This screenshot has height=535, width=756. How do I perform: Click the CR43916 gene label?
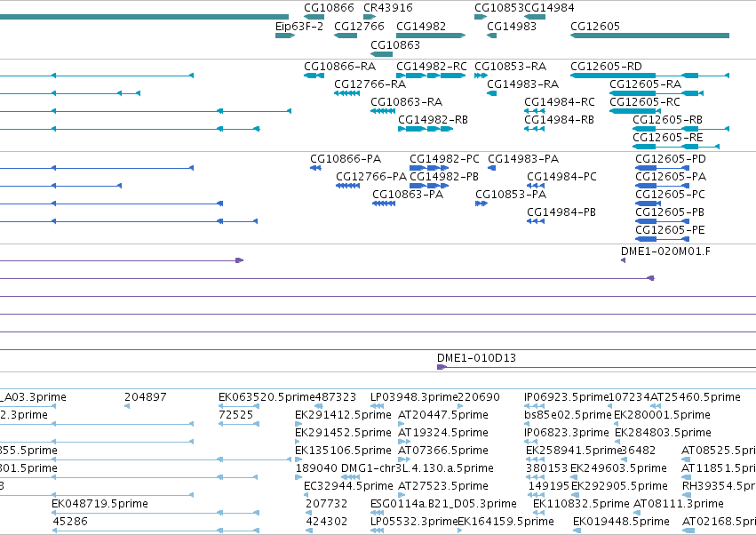pos(387,8)
